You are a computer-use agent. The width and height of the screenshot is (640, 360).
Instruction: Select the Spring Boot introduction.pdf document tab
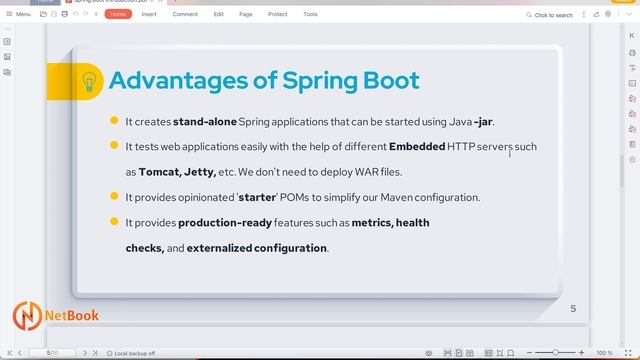tap(114, 2)
